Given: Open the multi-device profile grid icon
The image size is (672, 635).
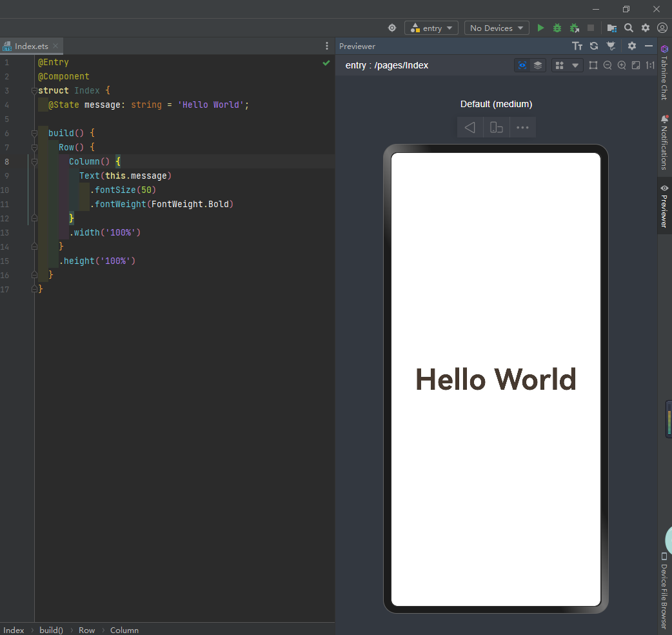Looking at the screenshot, I should coord(559,65).
